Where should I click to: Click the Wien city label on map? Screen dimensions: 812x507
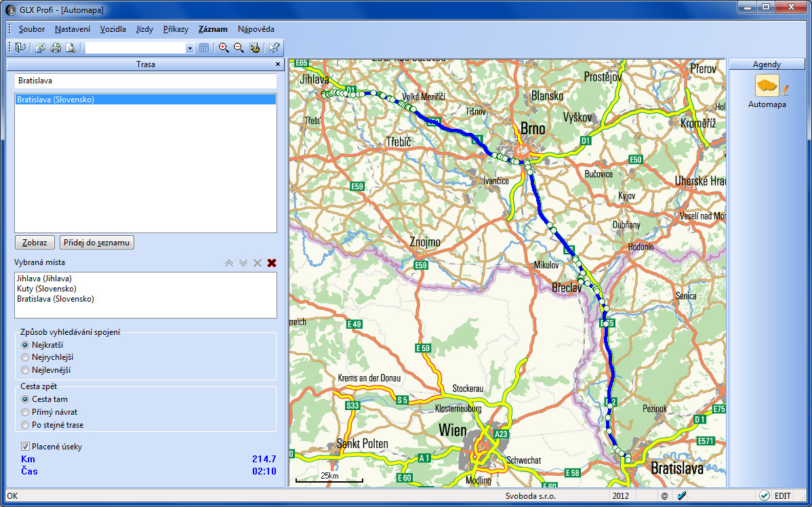(452, 430)
